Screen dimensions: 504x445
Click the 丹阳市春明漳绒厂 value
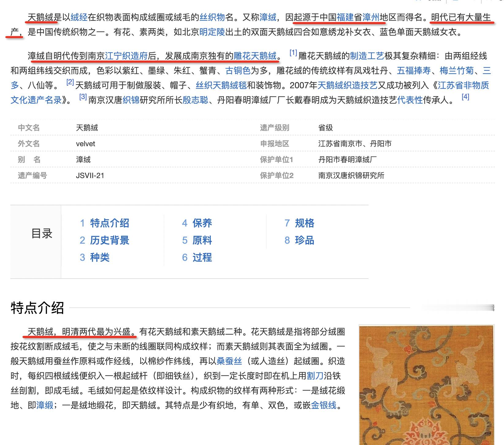click(348, 160)
